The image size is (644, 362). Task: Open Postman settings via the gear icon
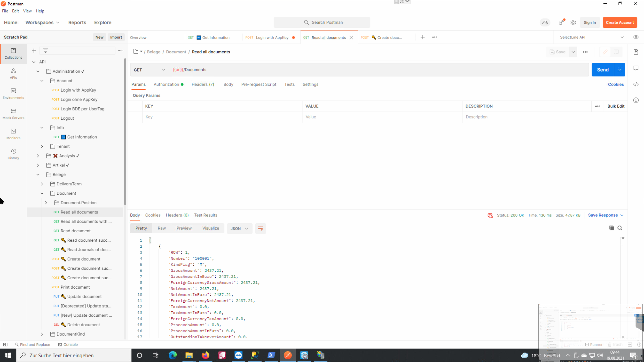coord(573,22)
